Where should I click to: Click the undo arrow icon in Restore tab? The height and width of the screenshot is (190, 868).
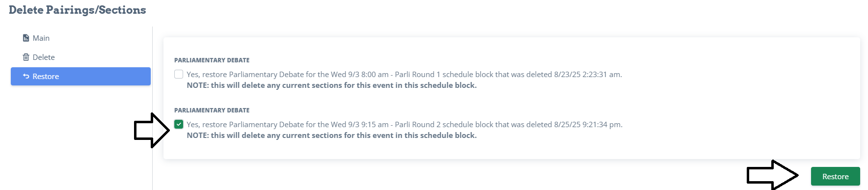coord(26,76)
